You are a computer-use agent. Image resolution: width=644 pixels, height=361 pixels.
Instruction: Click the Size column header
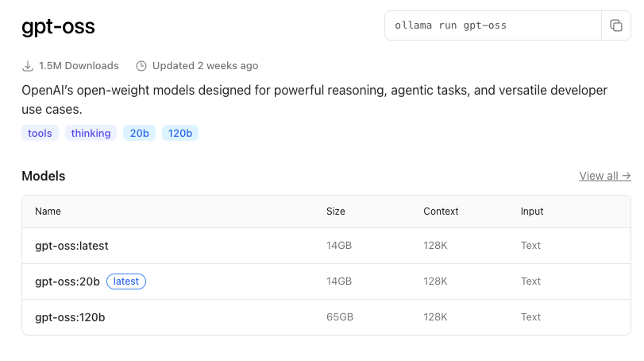(336, 212)
